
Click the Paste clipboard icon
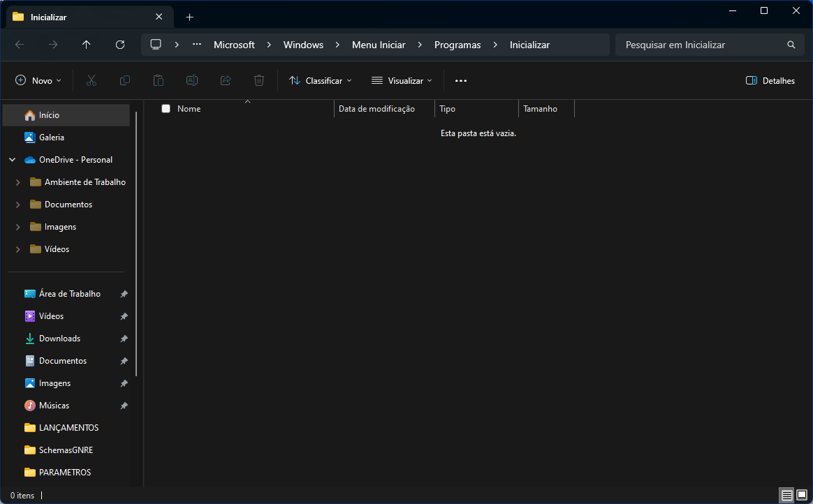pos(158,80)
